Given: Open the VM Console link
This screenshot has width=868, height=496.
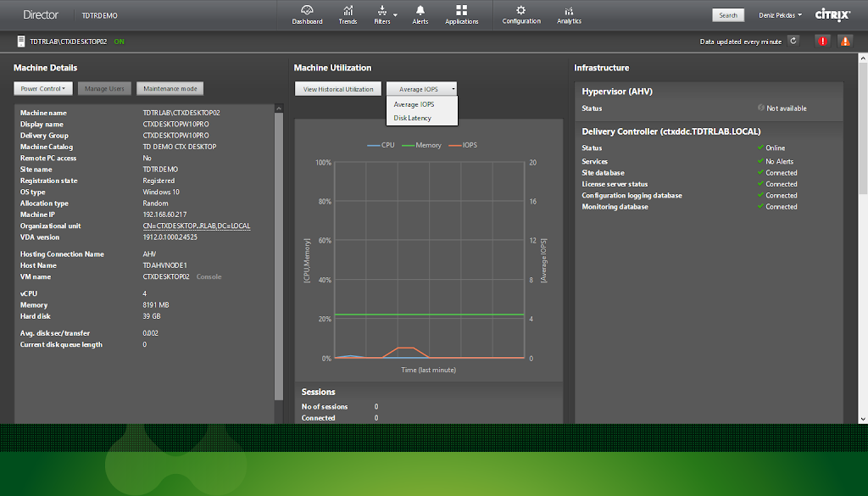Looking at the screenshot, I should pyautogui.click(x=209, y=276).
